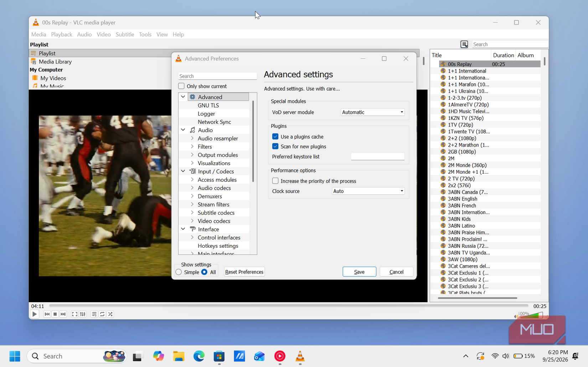Open the Media menu

tap(38, 35)
